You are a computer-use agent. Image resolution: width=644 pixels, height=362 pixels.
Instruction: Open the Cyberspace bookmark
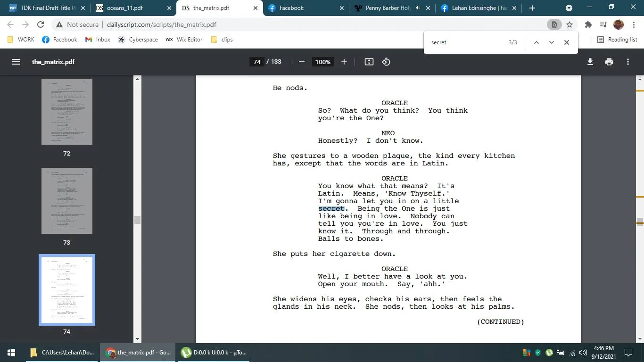pyautogui.click(x=138, y=40)
